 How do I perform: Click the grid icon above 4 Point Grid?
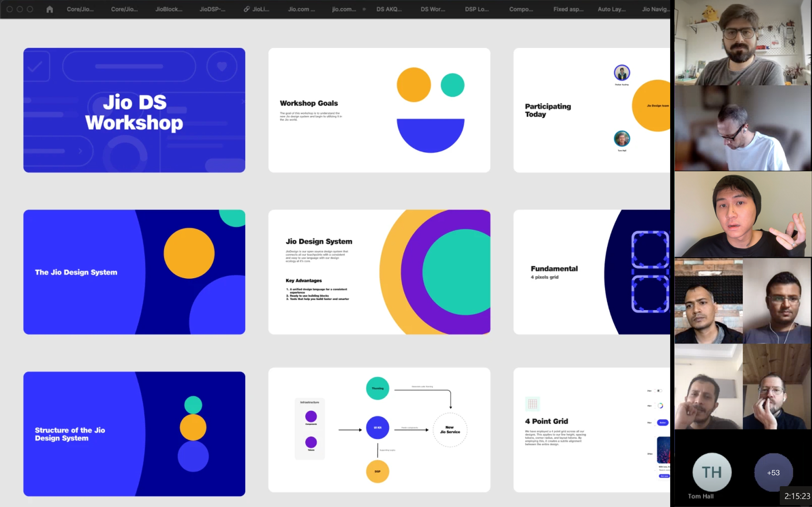click(532, 404)
